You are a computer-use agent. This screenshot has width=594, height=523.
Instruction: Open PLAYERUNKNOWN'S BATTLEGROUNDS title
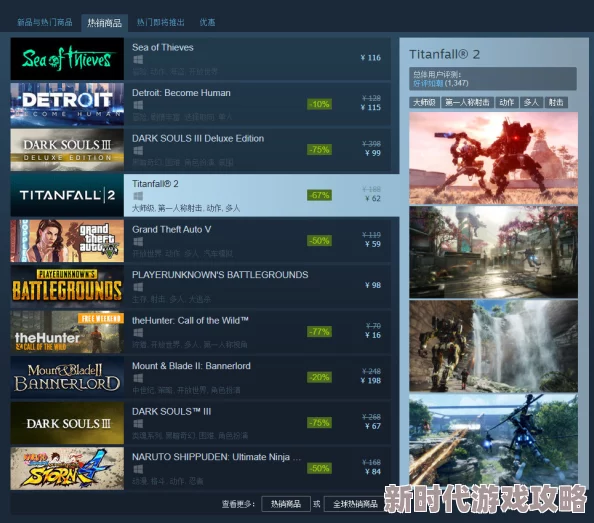click(220, 275)
